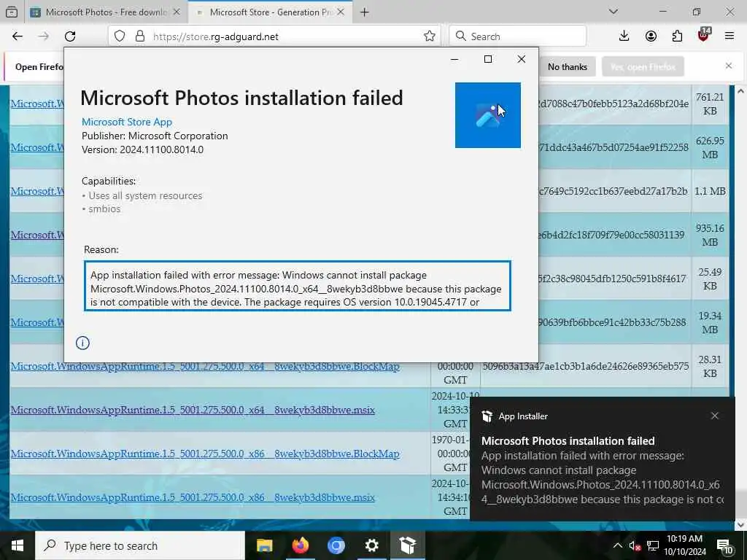Reload the page in Firefox
747x560 pixels.
[x=70, y=36]
